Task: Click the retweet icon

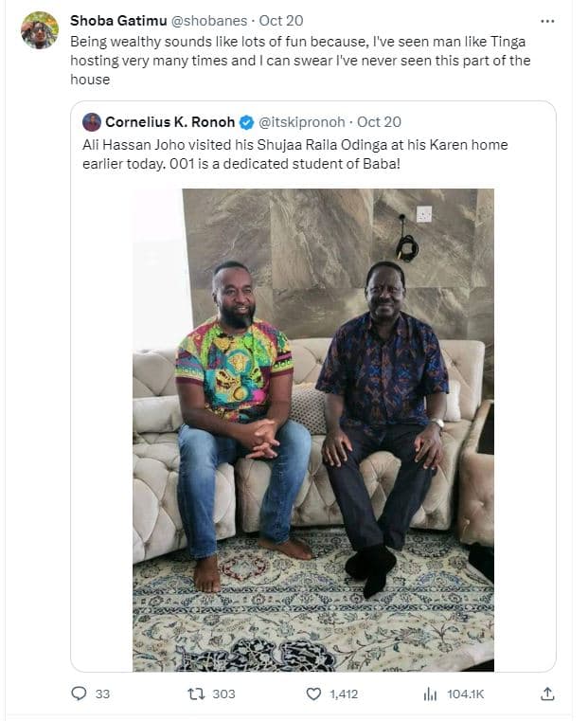Action: tap(195, 694)
